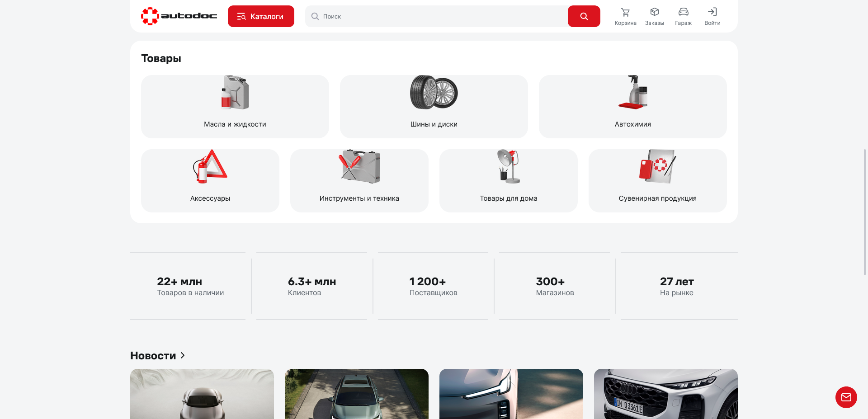Image resolution: width=868 pixels, height=419 pixels.
Task: Go to the Аксессуары category
Action: [210, 181]
